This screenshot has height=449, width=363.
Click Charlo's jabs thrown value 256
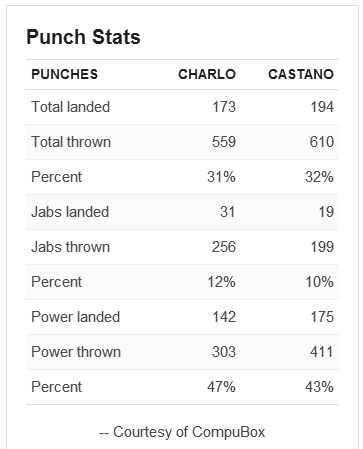224,247
